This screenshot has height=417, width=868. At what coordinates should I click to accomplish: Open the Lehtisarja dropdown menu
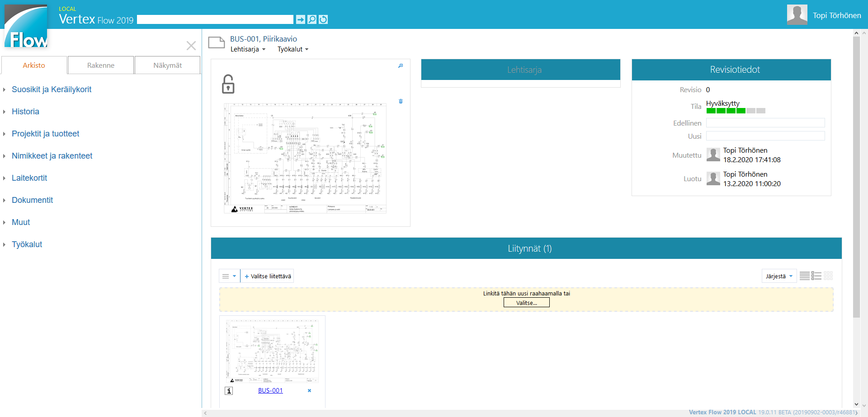248,49
